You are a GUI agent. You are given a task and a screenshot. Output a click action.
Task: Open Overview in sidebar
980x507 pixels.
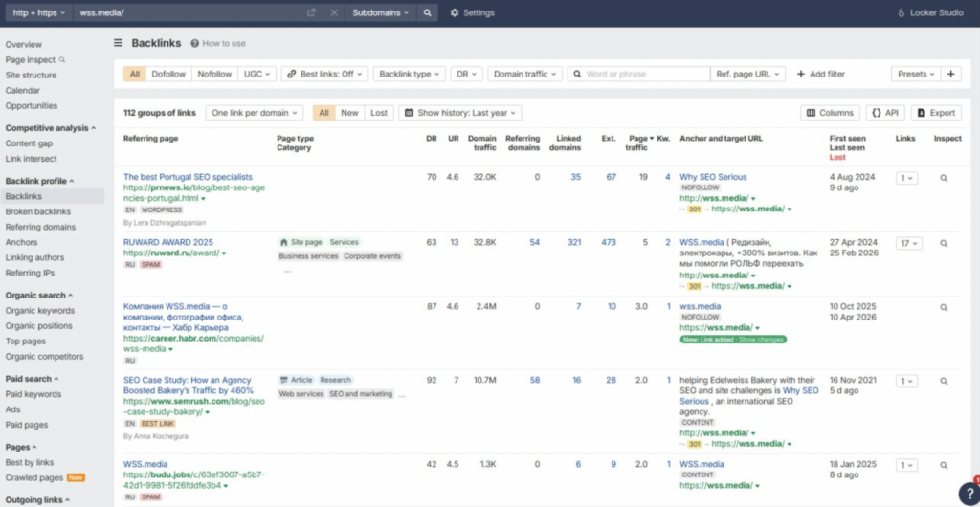pyautogui.click(x=24, y=44)
